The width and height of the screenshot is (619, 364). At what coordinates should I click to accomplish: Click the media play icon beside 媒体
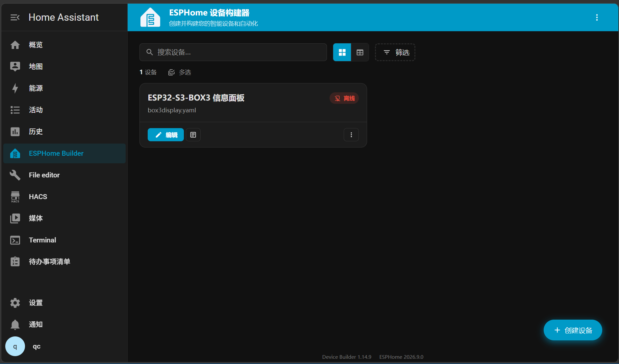click(15, 218)
